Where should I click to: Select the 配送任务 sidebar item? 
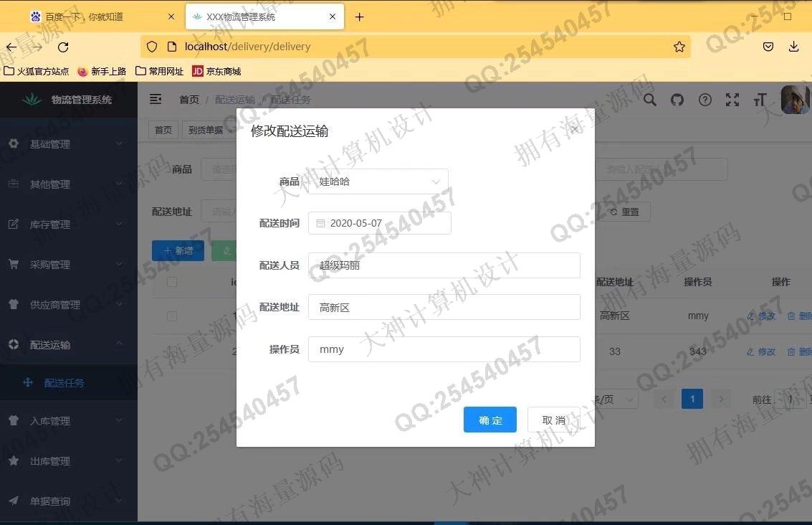tap(65, 383)
